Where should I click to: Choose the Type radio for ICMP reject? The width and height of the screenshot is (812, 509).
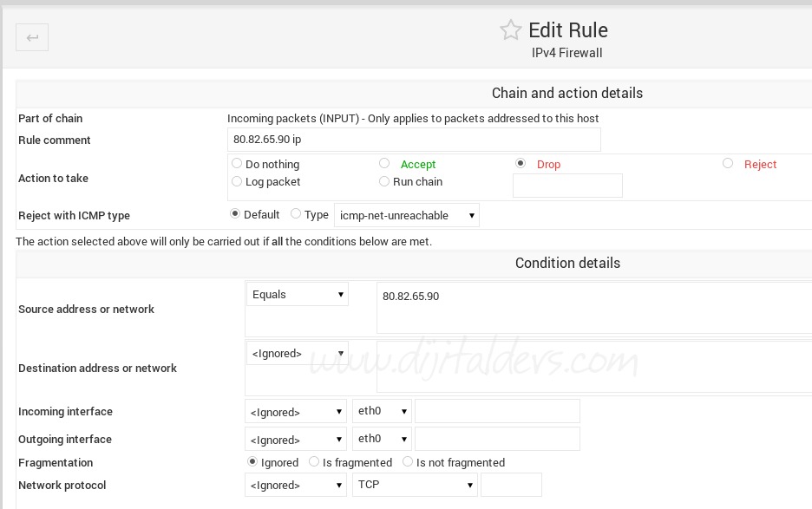click(296, 214)
